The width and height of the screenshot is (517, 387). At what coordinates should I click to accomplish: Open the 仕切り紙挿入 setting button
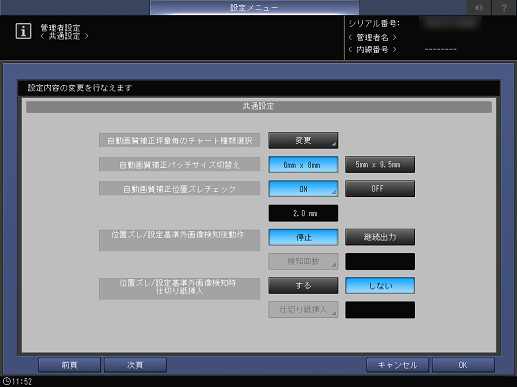[303, 310]
